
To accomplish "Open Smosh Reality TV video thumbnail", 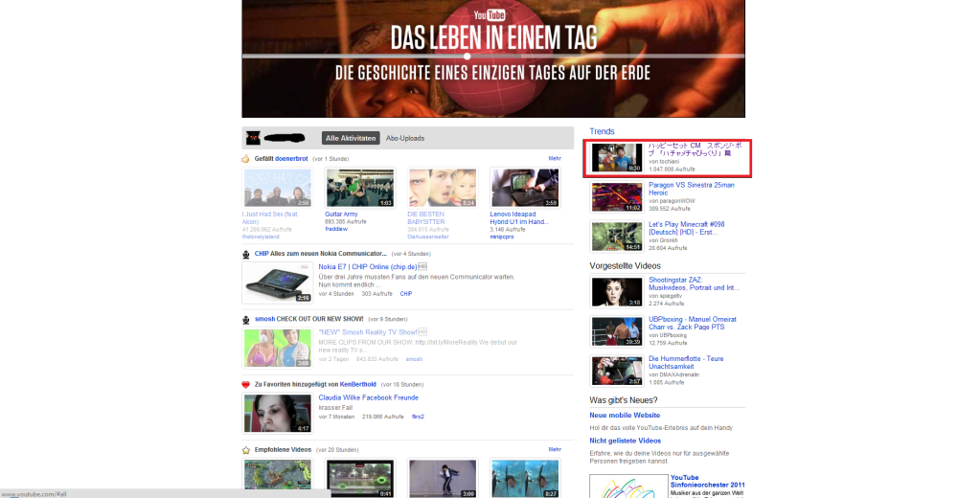I will [x=278, y=348].
